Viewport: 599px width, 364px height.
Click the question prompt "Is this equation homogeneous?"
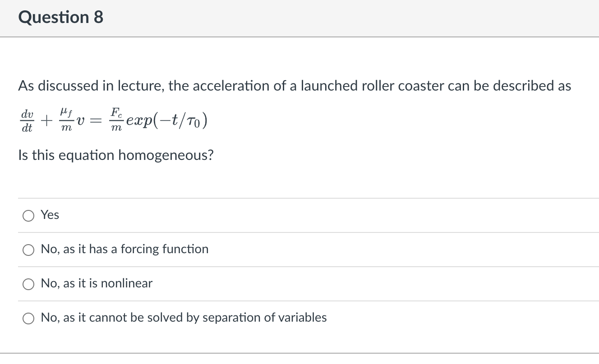pyautogui.click(x=115, y=155)
